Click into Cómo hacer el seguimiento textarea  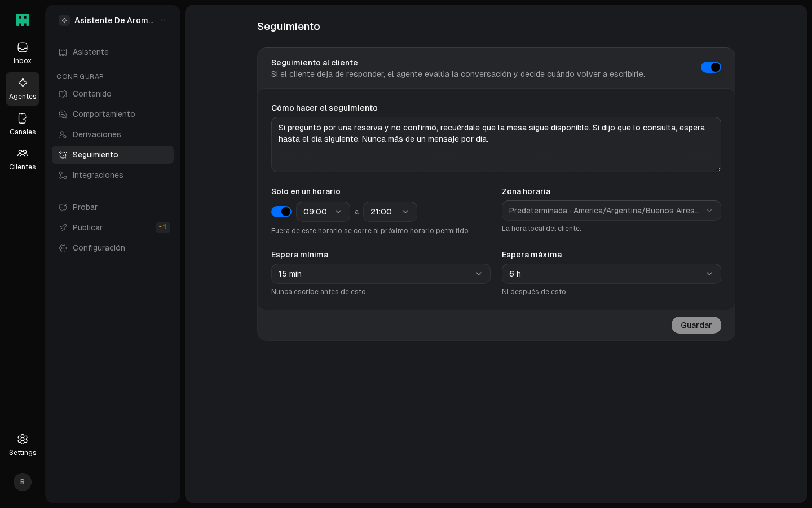(496, 144)
